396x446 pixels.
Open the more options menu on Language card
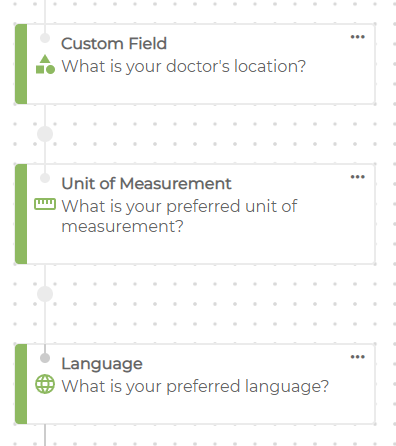(x=357, y=357)
